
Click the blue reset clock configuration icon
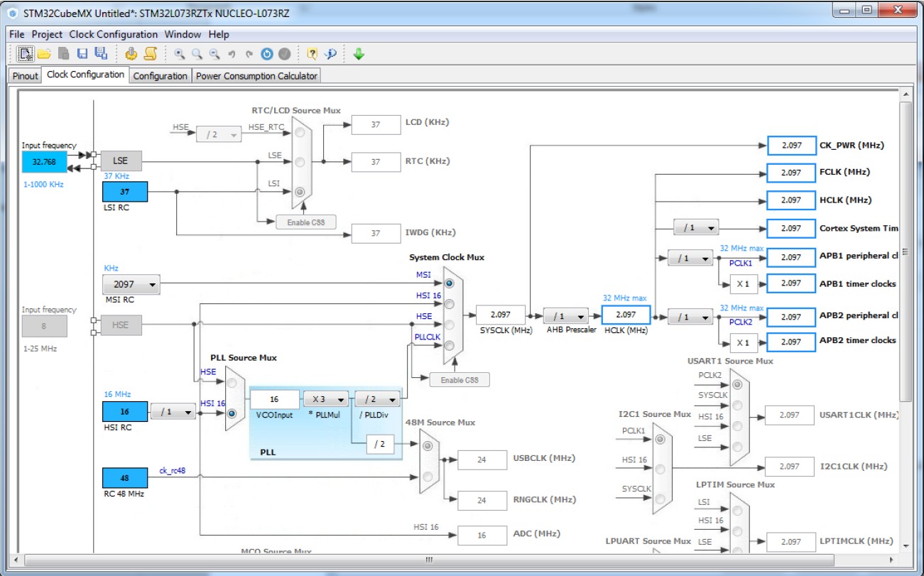(267, 53)
